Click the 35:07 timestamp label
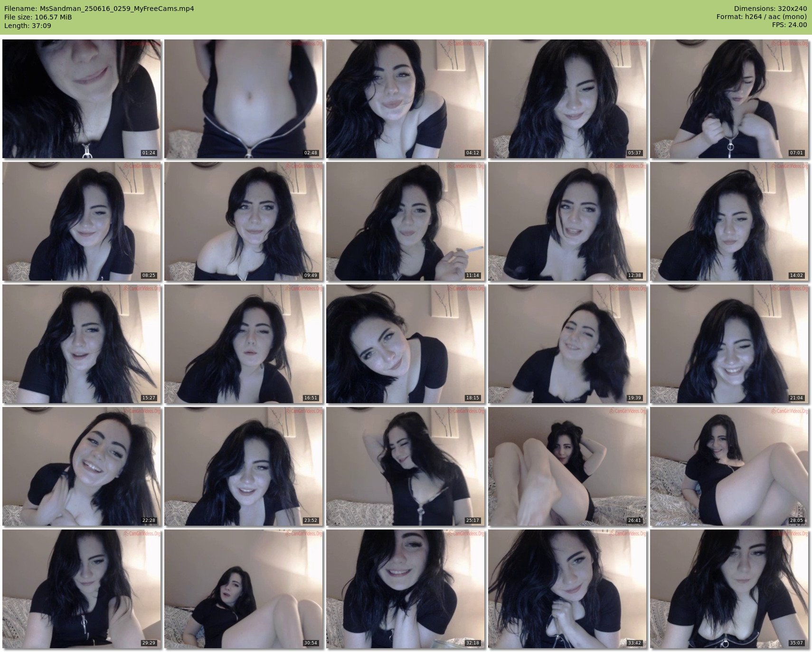The height and width of the screenshot is (652, 812). [796, 643]
